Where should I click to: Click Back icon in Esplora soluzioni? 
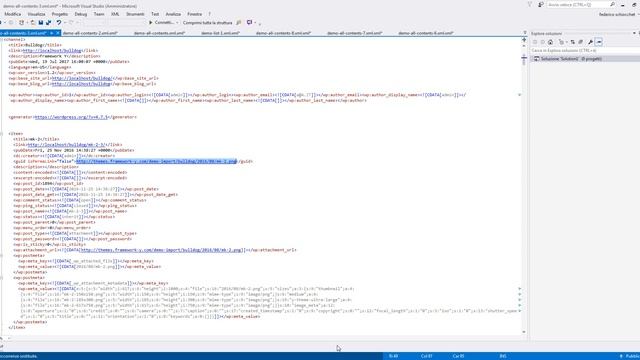[x=535, y=42]
